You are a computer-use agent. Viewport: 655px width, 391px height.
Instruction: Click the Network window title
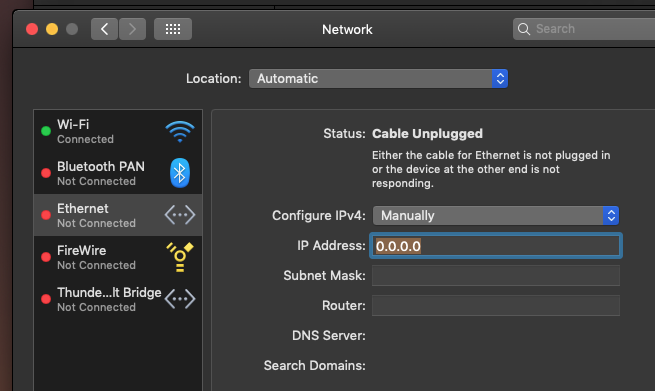pyautogui.click(x=347, y=29)
